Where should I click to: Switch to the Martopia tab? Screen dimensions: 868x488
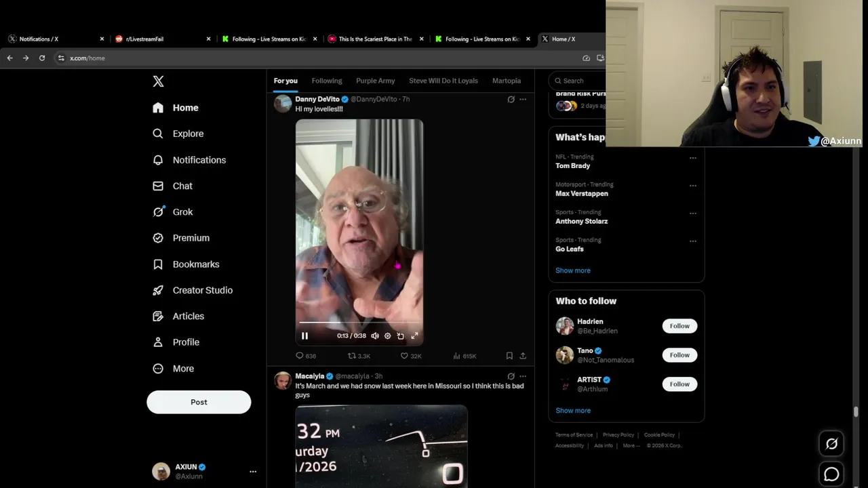507,81
